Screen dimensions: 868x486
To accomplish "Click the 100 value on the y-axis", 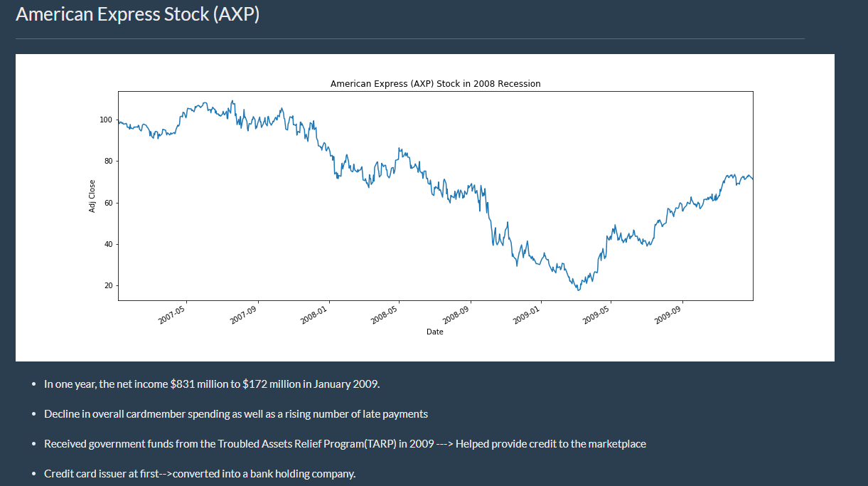I will 105,120.
